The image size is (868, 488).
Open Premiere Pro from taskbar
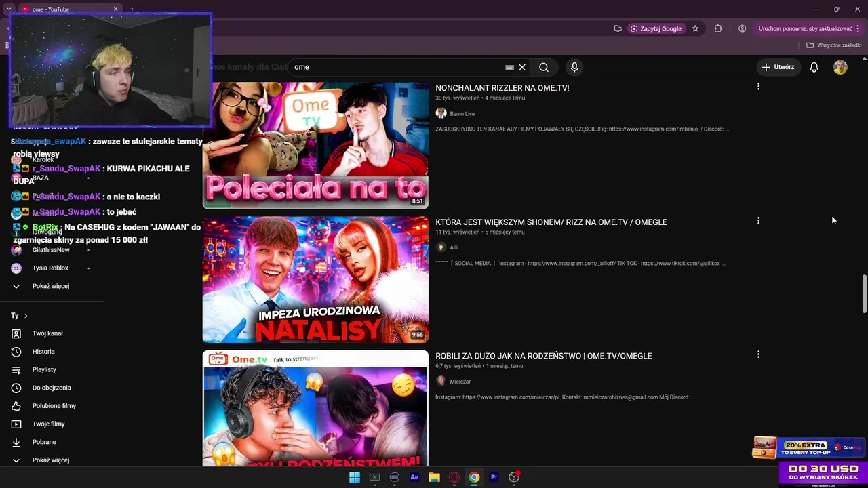(494, 477)
